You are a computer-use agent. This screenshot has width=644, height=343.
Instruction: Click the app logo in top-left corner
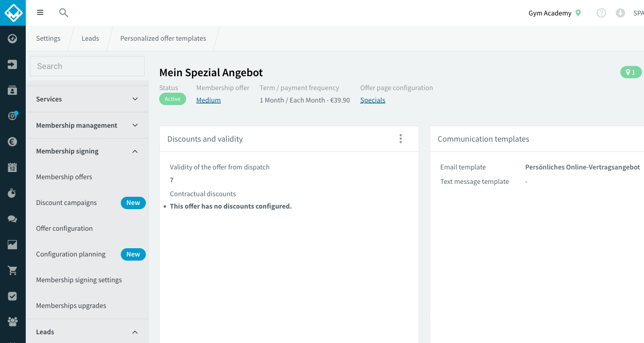13,12
